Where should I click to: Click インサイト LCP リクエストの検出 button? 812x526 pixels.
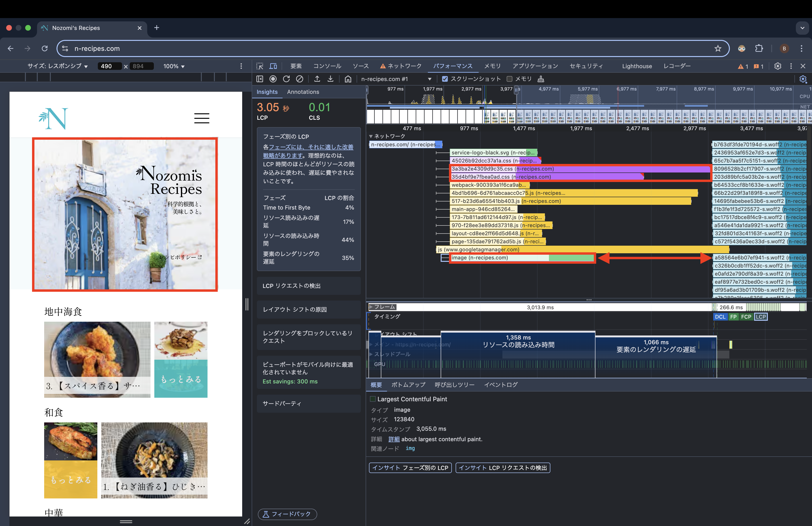click(x=503, y=468)
